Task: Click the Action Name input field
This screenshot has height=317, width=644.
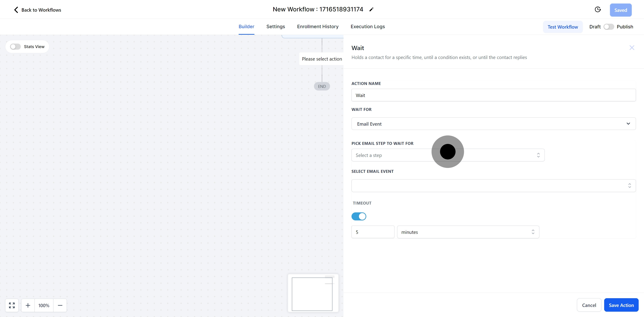Action: 493,95
